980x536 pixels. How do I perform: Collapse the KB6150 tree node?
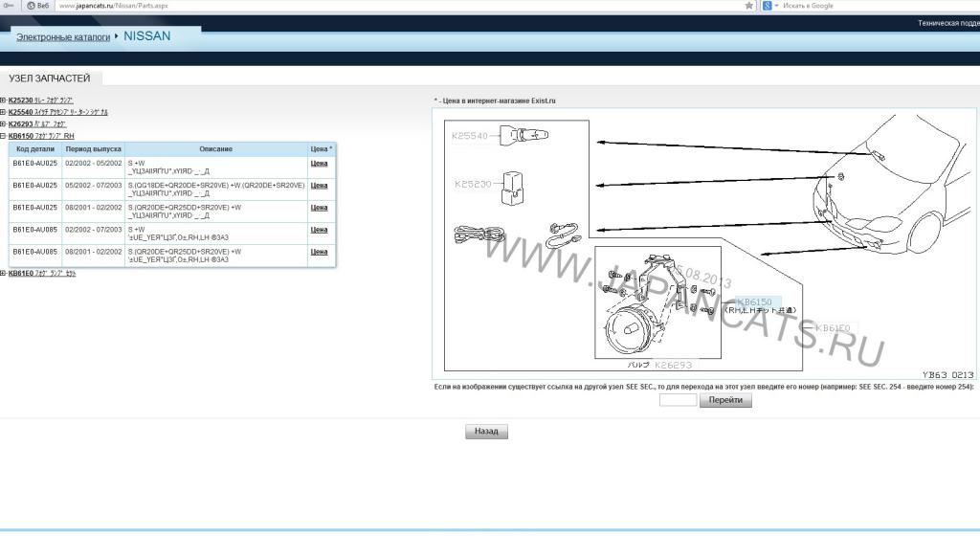pos(3,136)
